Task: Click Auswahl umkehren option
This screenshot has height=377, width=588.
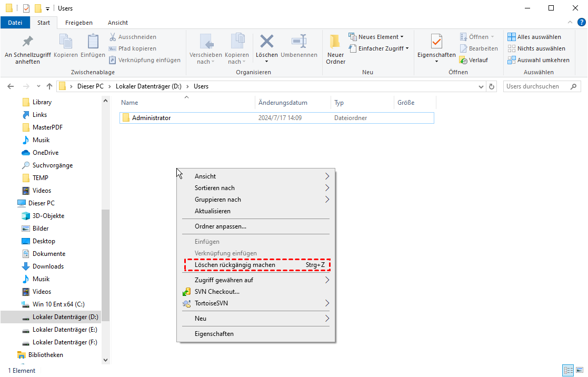Action: [x=538, y=60]
